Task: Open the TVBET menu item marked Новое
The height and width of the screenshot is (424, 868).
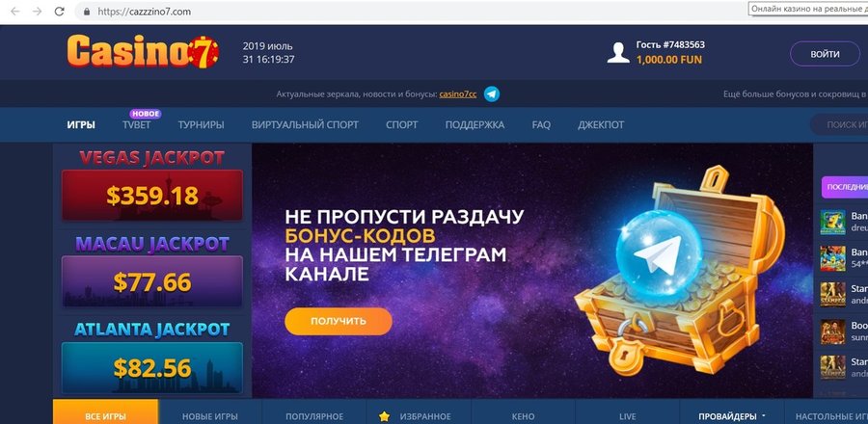Action: [136, 125]
